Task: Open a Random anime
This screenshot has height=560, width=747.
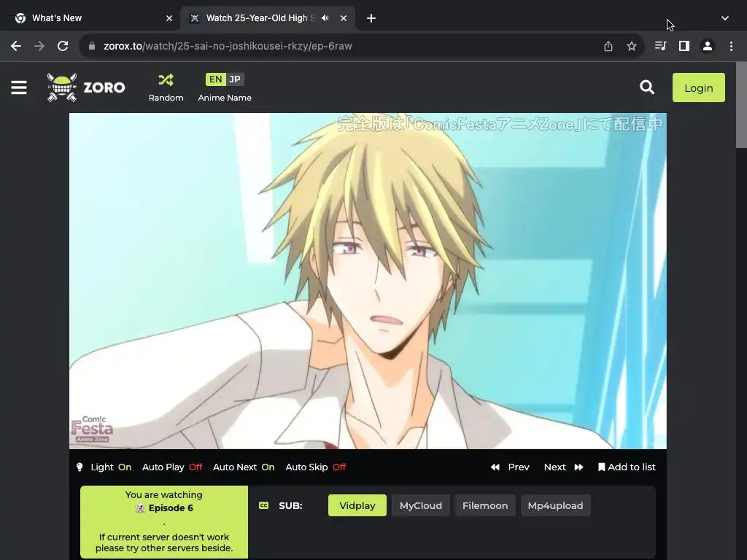Action: [166, 87]
